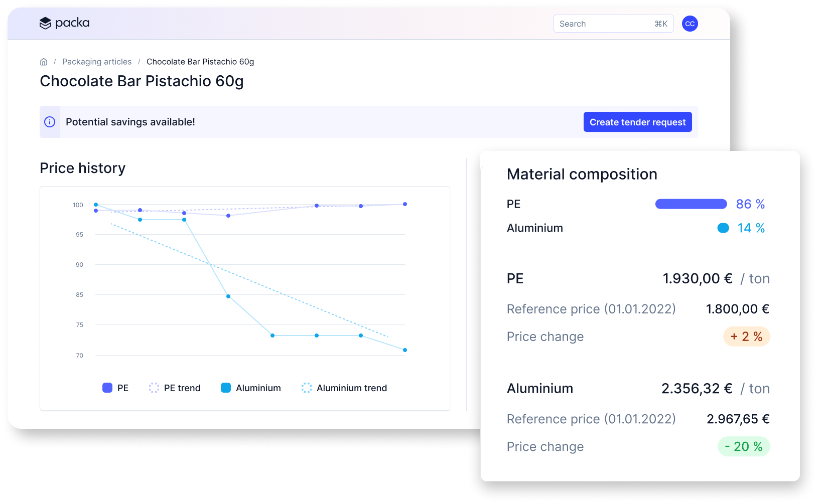Click Aluminium data point near 85
818x504 pixels.
tap(228, 296)
